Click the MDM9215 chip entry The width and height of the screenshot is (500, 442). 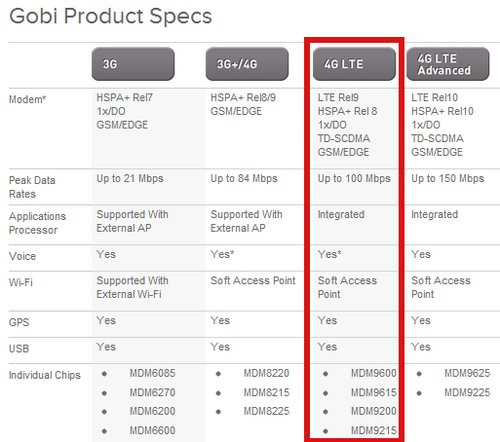tap(374, 431)
